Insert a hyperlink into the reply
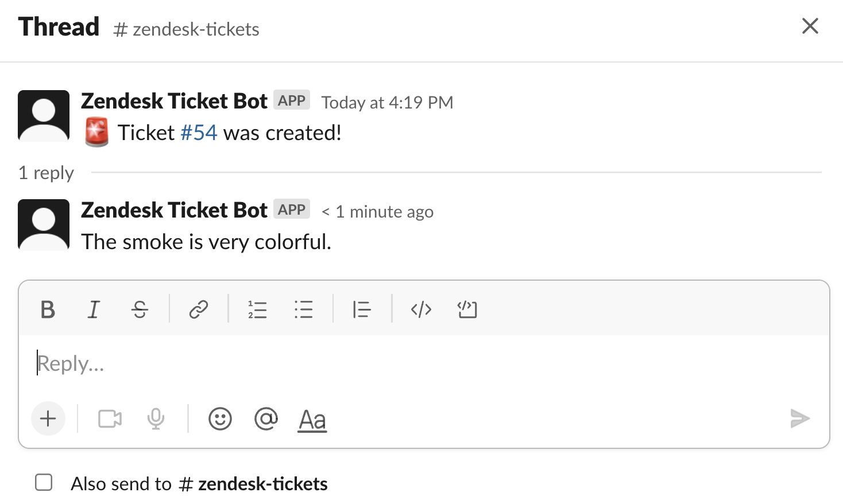The width and height of the screenshot is (843, 504). coord(199,309)
